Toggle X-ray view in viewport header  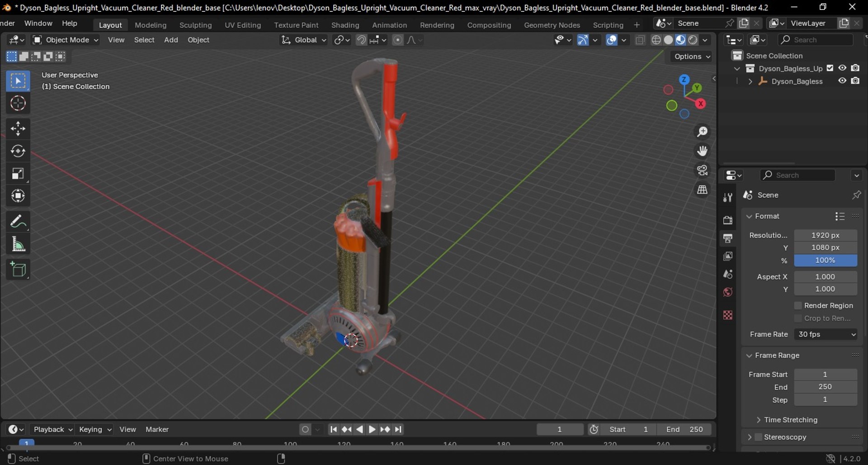tap(640, 40)
